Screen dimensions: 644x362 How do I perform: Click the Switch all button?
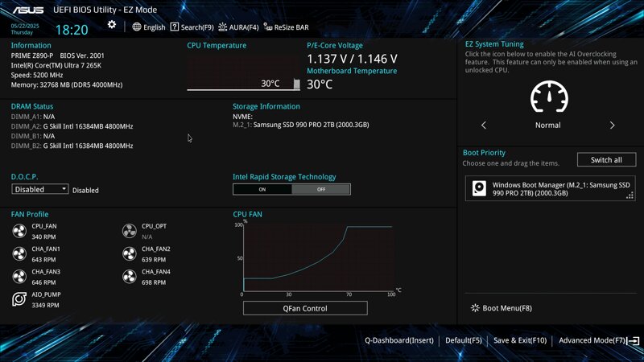pos(607,159)
